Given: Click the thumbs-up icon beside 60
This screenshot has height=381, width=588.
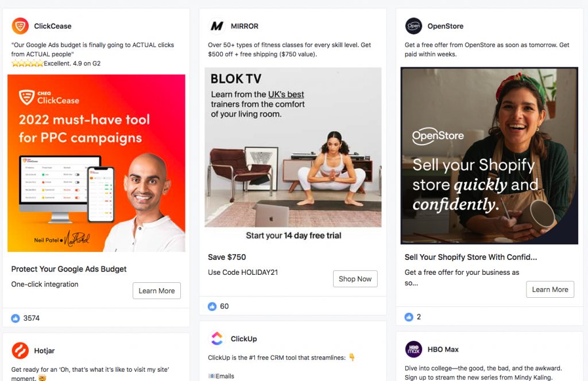Looking at the screenshot, I should click(x=212, y=306).
